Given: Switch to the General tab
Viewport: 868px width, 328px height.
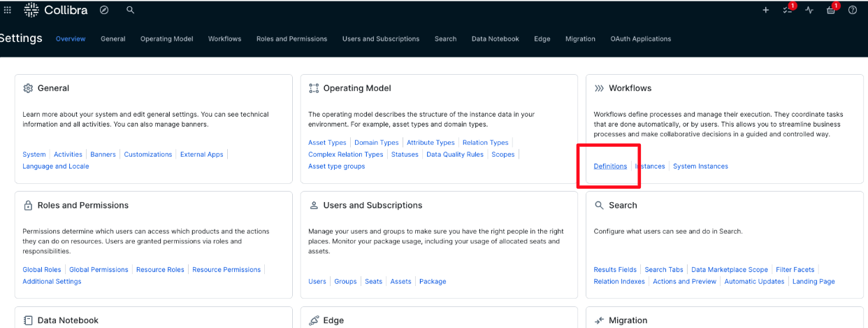Looking at the screenshot, I should [113, 39].
